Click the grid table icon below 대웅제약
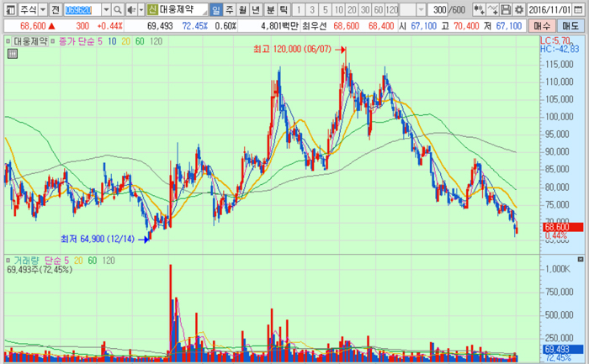Screen dimensions: 589x364 click(x=13, y=55)
